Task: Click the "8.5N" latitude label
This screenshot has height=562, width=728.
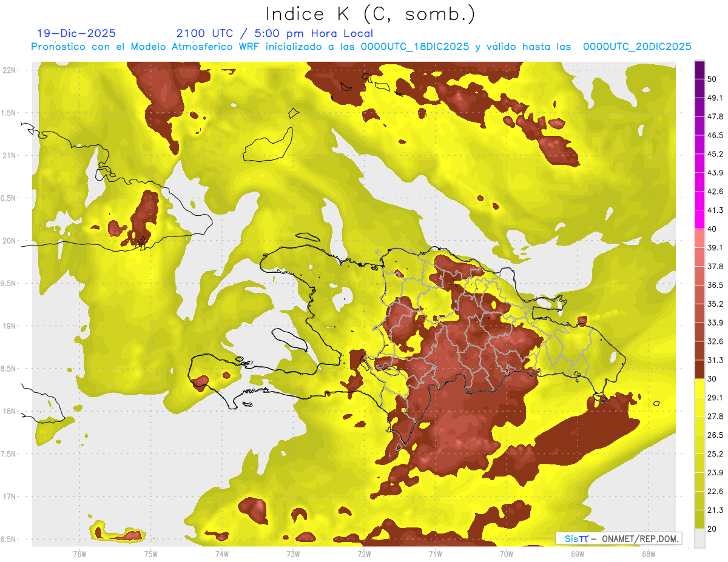Action: coord(10,369)
